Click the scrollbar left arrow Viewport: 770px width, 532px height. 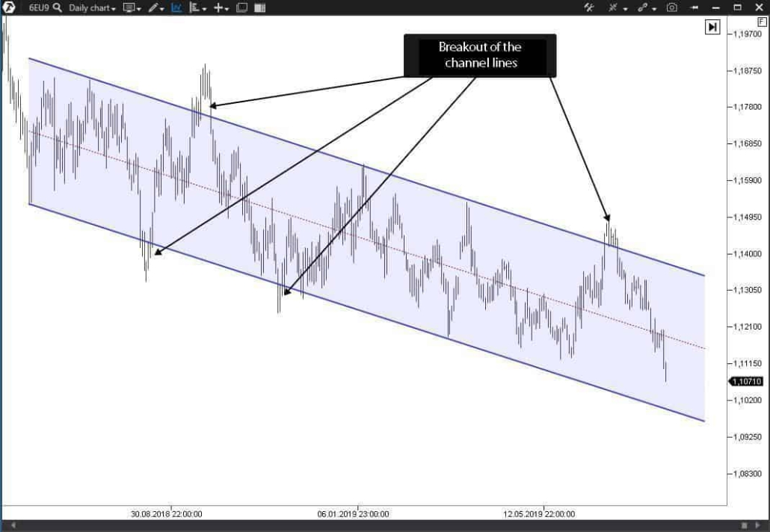12,526
